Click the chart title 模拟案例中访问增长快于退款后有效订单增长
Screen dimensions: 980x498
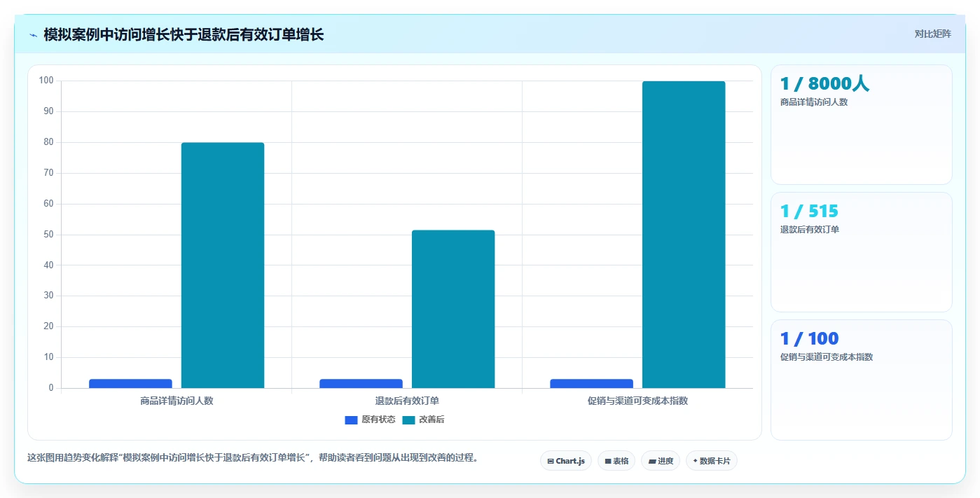pyautogui.click(x=184, y=34)
